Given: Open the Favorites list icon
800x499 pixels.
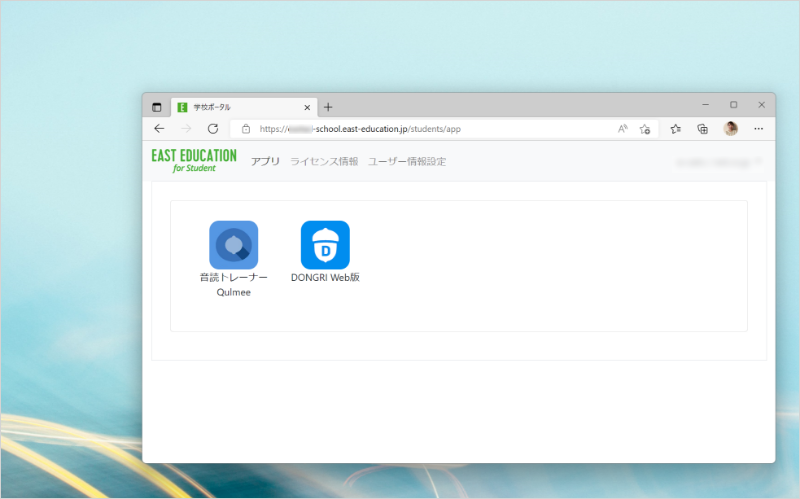Looking at the screenshot, I should (x=676, y=129).
